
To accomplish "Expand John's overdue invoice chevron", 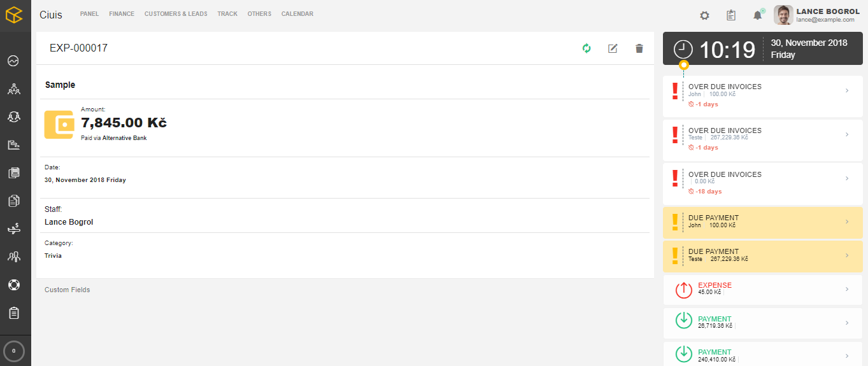I will (847, 90).
